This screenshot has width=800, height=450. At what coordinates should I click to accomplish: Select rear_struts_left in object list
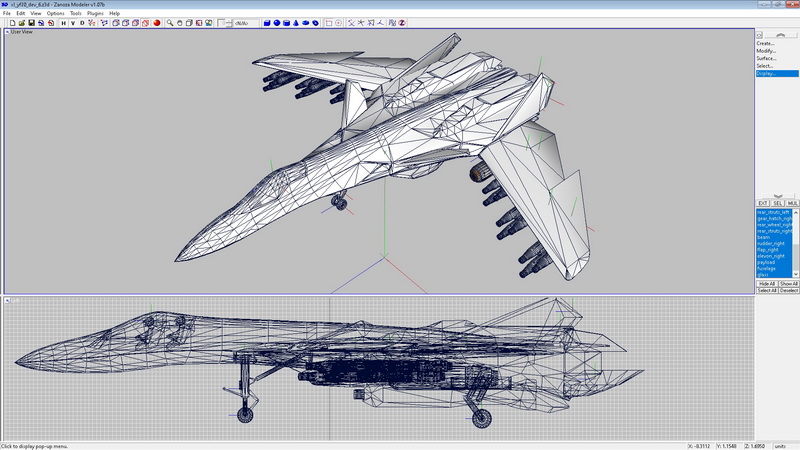[x=773, y=212]
